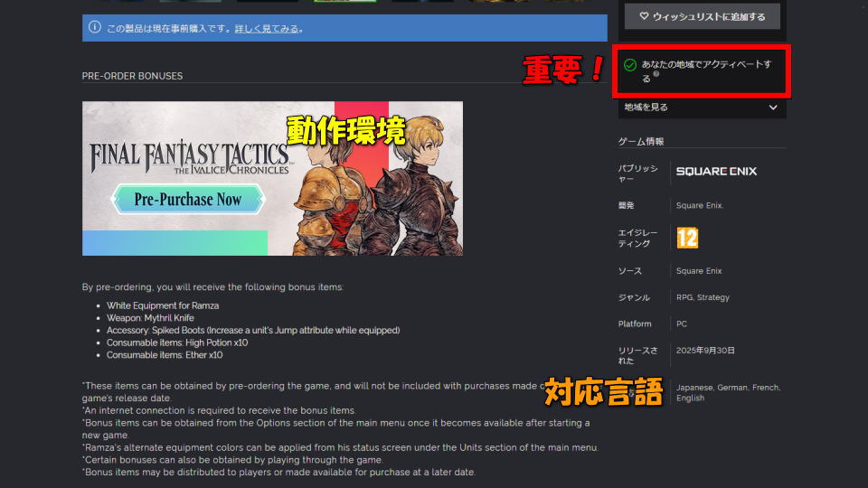The height and width of the screenshot is (488, 868).
Task: Click the Pre-Purchase Now button in banner
Action: (x=188, y=199)
